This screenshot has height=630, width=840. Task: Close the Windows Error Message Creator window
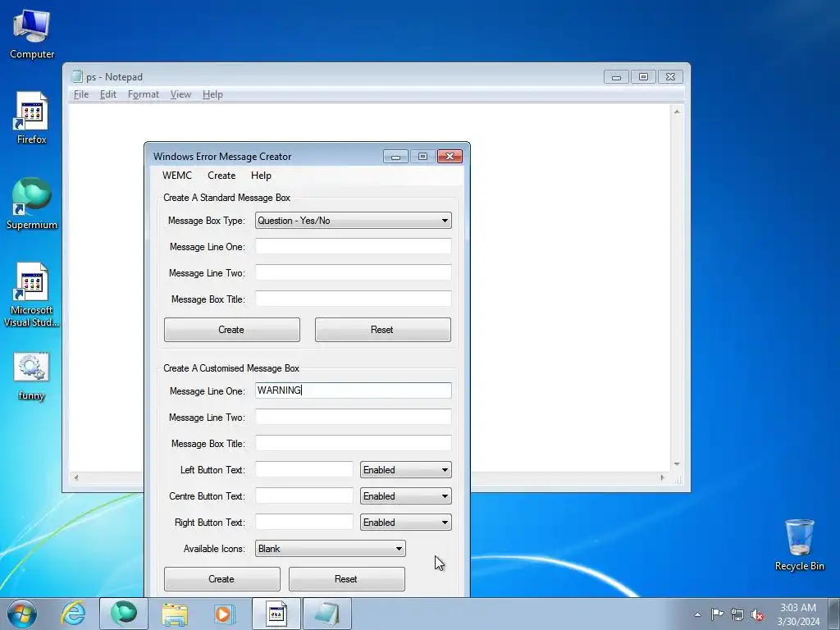(450, 157)
